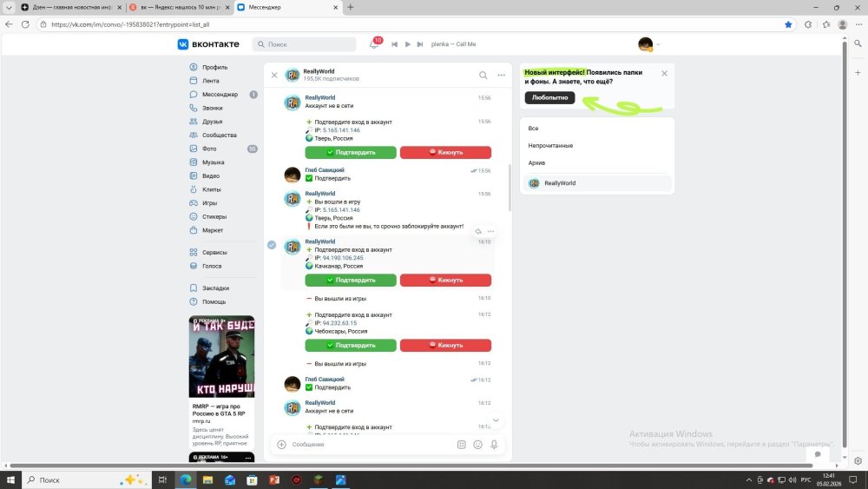
Task: Toggle the bookmark star in the address bar
Action: coord(788,24)
